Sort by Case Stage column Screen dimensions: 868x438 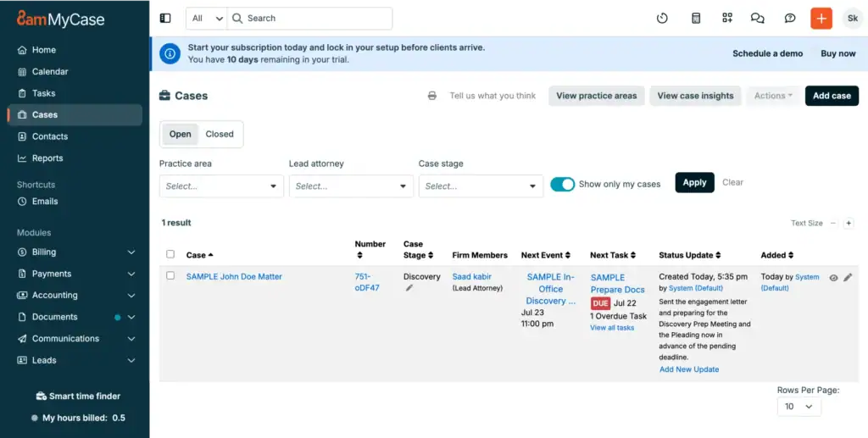[x=431, y=255]
